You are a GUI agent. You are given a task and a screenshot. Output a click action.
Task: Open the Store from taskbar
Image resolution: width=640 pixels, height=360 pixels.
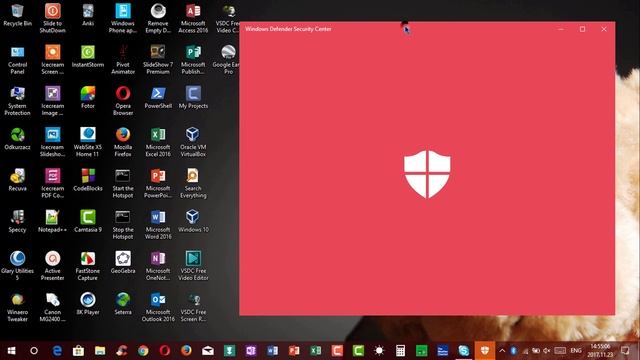pos(78,351)
